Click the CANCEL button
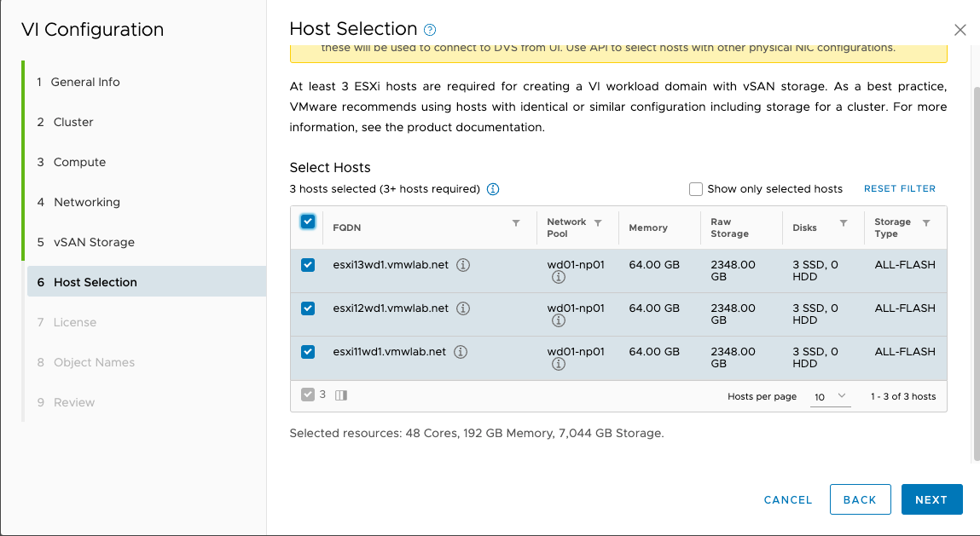 [787, 499]
